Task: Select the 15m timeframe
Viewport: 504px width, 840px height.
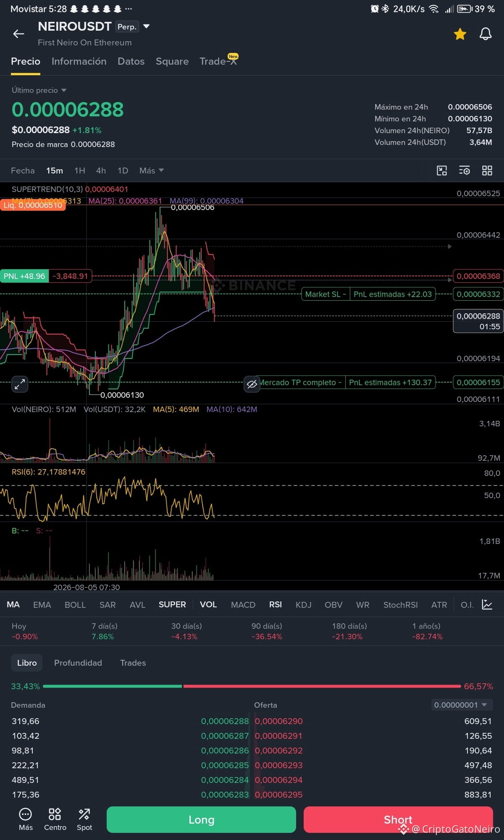Action: pyautogui.click(x=55, y=171)
